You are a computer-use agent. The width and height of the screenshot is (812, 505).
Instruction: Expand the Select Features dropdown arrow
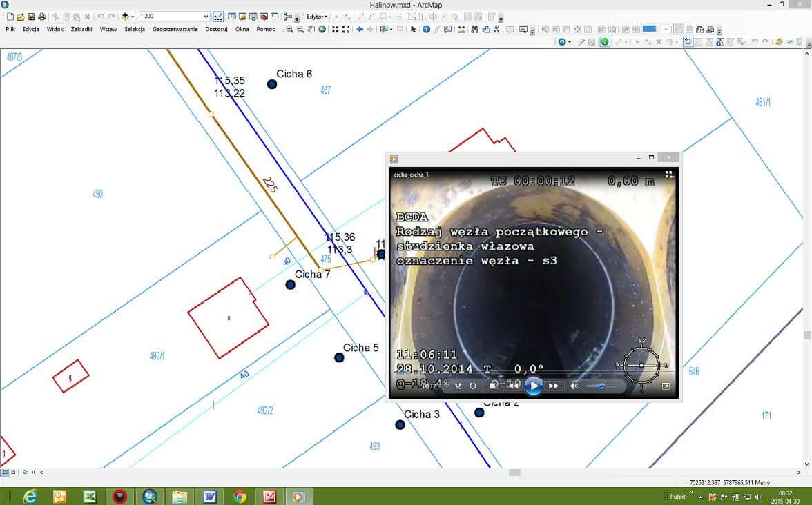(x=391, y=30)
